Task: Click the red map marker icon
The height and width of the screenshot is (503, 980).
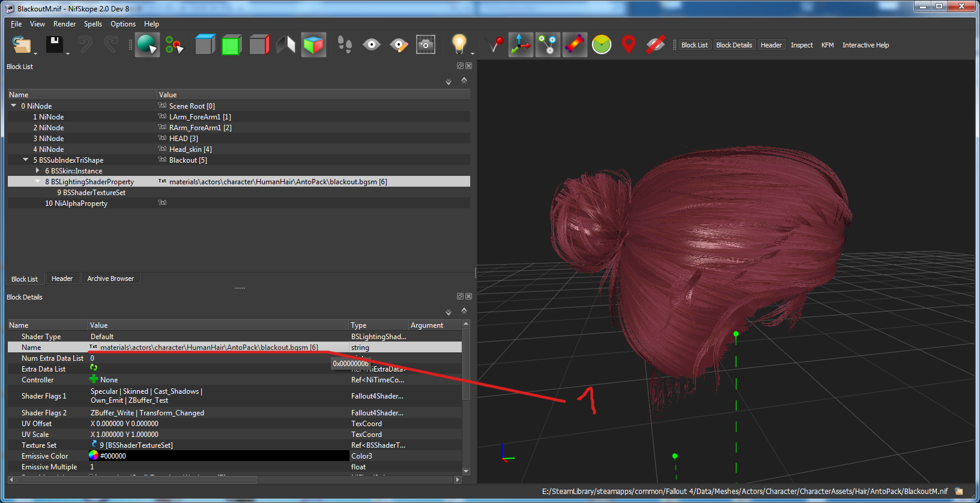Action: coord(629,45)
